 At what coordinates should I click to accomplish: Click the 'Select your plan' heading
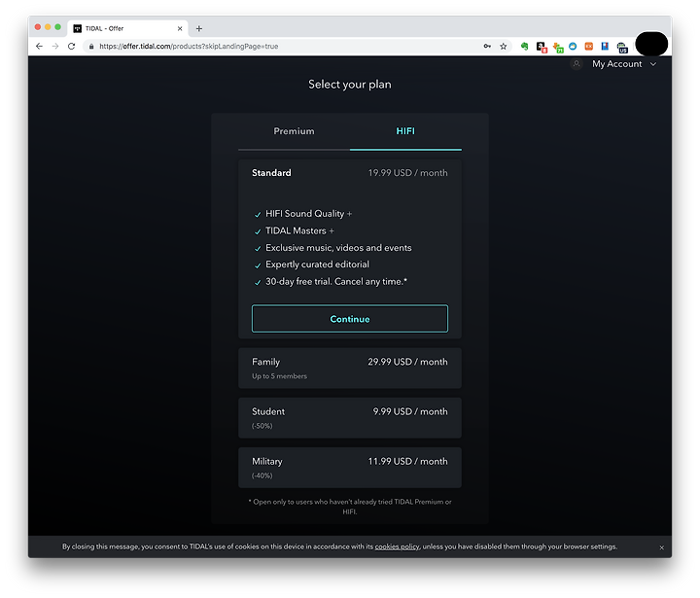(x=350, y=84)
